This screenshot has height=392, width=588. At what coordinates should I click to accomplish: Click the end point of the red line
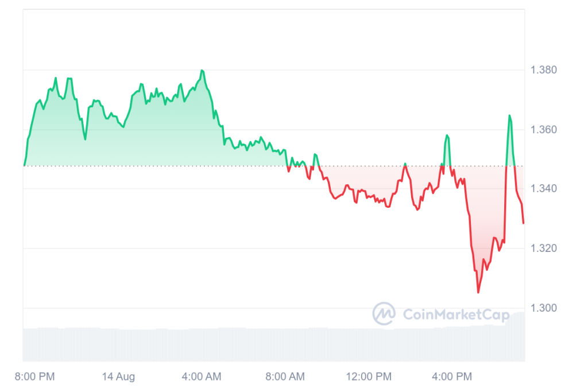(x=523, y=223)
